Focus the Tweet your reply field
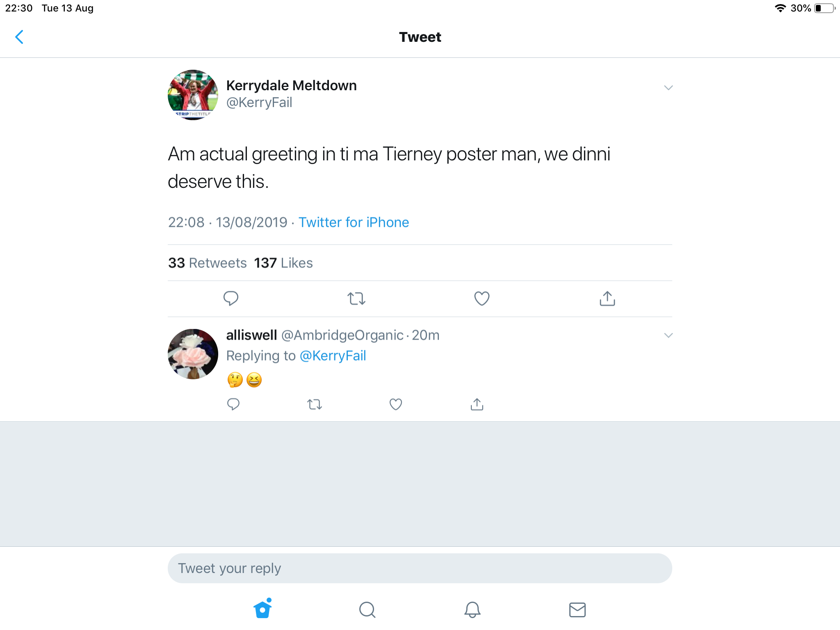Screen dimensions: 840x630 coord(420,568)
